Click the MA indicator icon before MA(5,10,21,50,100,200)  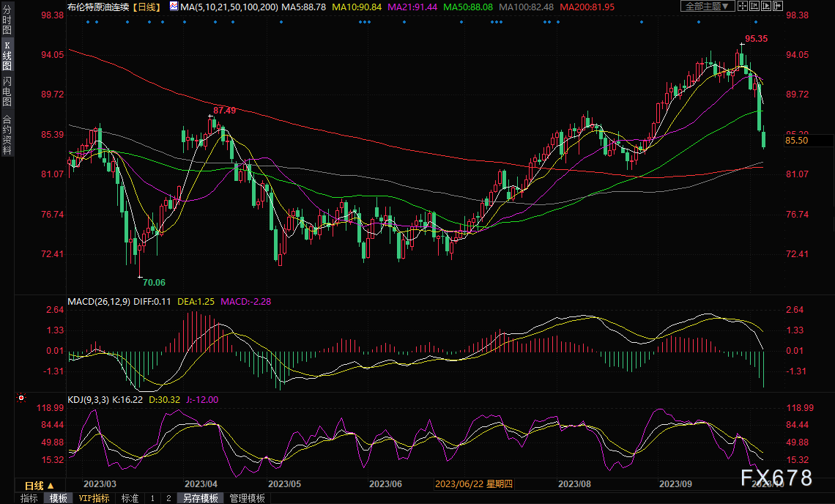click(x=174, y=7)
